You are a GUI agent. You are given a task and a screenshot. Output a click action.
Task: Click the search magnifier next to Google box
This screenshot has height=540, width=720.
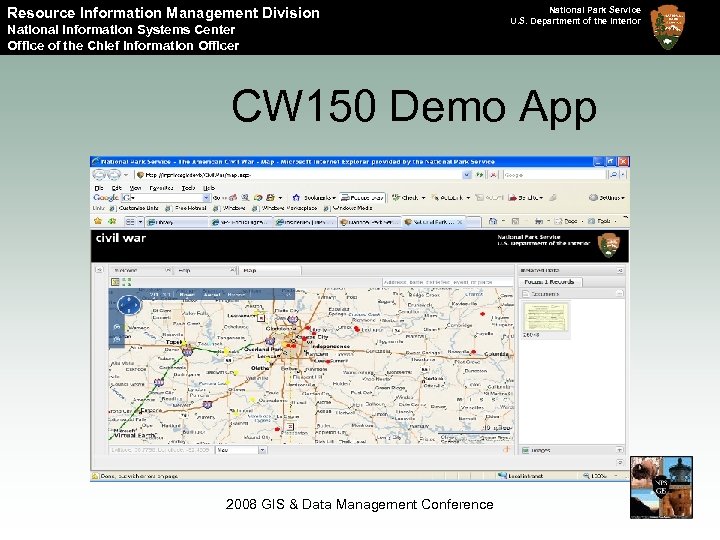tap(613, 175)
